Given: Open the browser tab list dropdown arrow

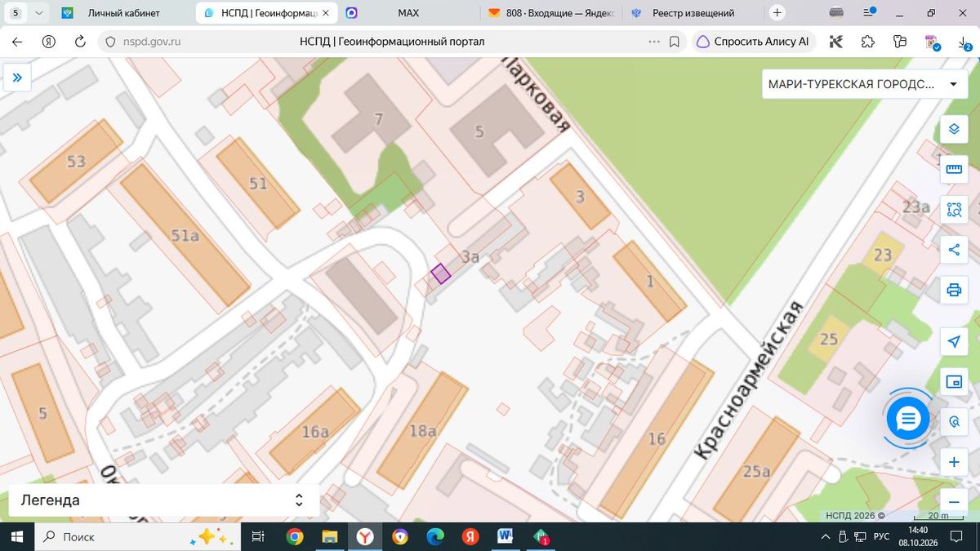Looking at the screenshot, I should pyautogui.click(x=39, y=13).
